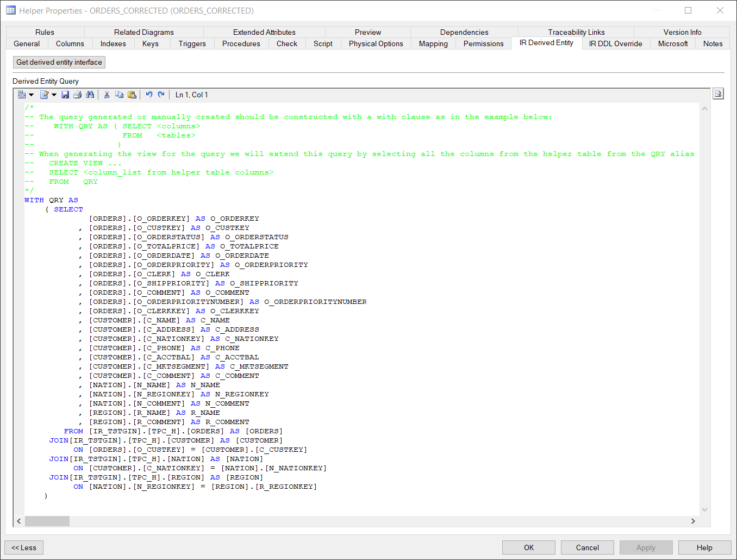
Task: Click the properties icon right of the editor
Action: tap(719, 94)
